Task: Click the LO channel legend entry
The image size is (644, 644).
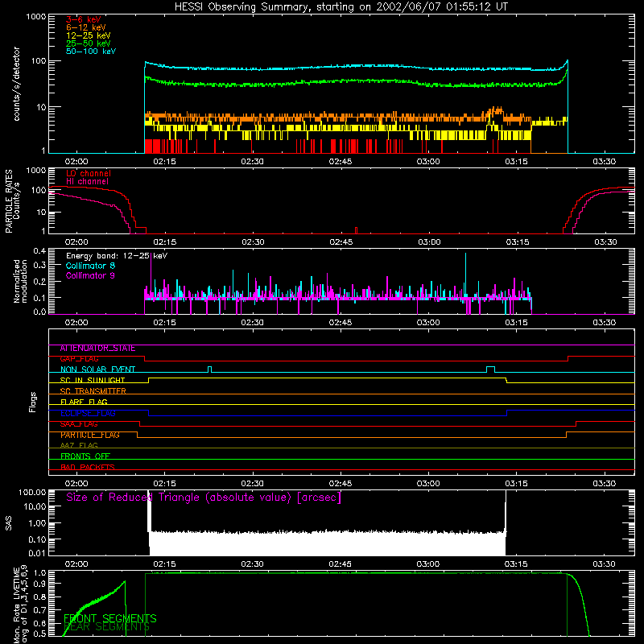Action: [89, 173]
